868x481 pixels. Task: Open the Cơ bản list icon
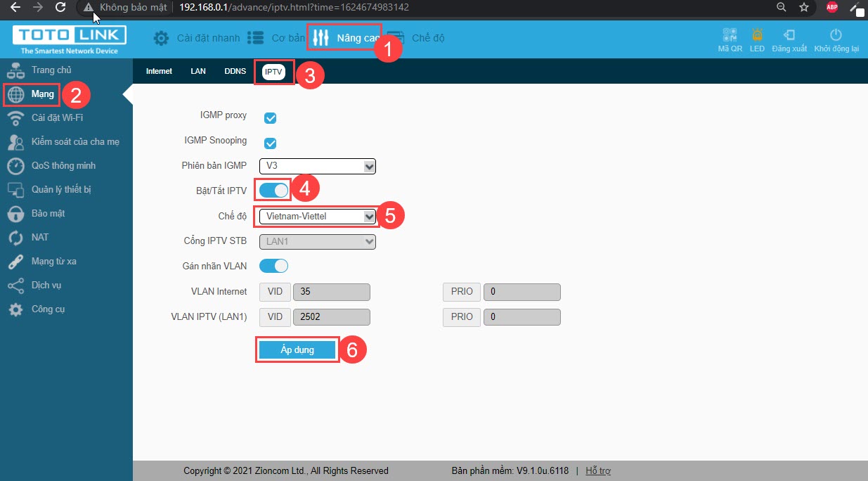pos(256,38)
